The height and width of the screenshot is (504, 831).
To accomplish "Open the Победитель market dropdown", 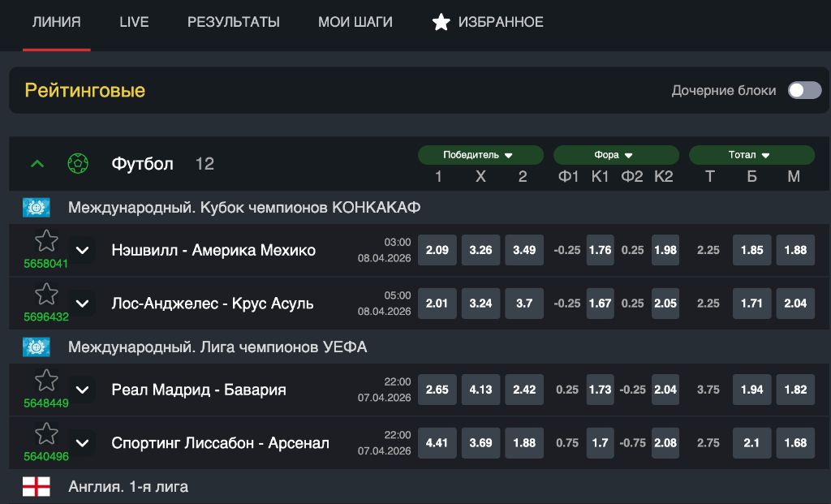I will (480, 155).
